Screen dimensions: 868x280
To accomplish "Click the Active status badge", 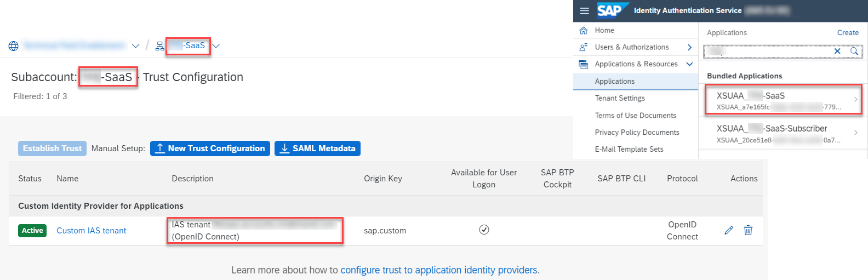I will pos(32,231).
